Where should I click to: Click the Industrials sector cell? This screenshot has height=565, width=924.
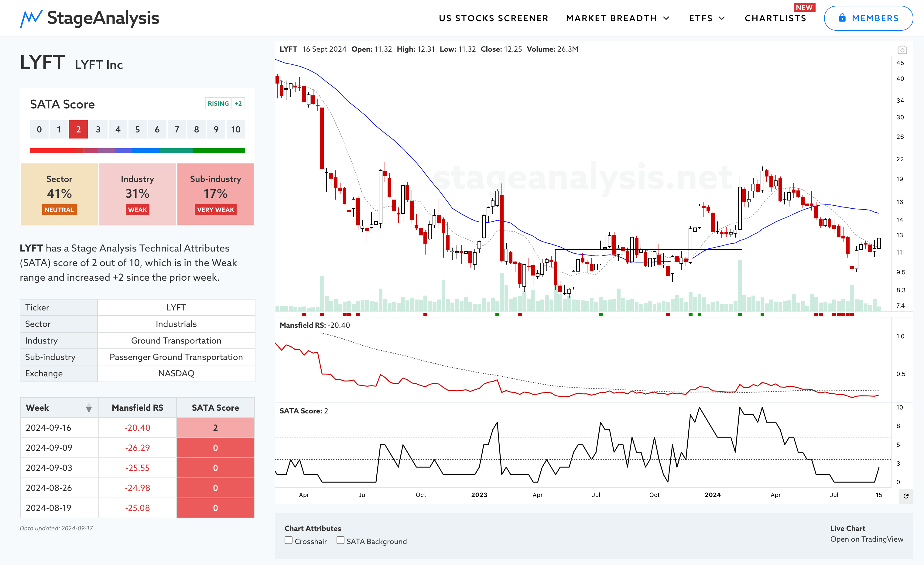click(176, 324)
